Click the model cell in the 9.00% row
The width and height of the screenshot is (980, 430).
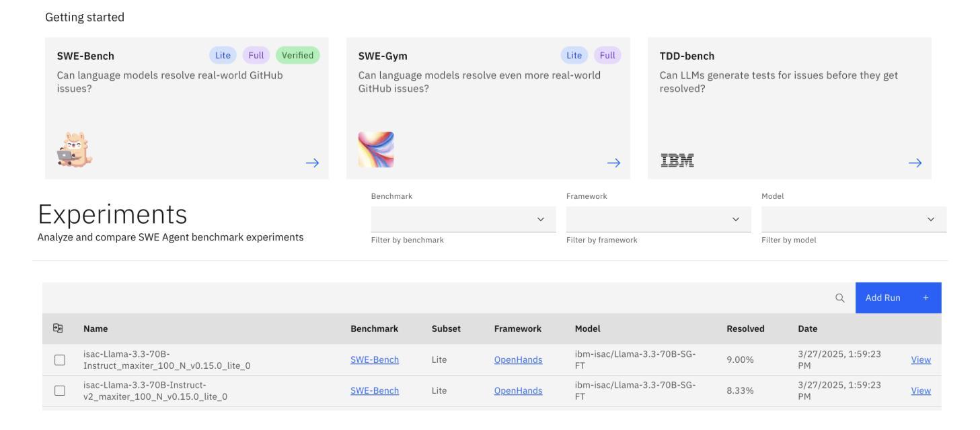tap(635, 359)
